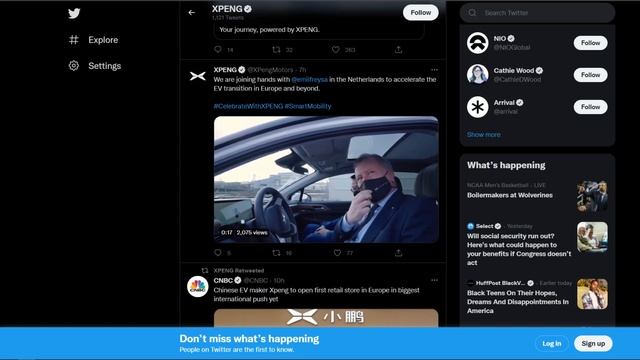Open #SmartMobility hashtag
Image resolution: width=640 pixels, height=360 pixels.
(x=308, y=106)
